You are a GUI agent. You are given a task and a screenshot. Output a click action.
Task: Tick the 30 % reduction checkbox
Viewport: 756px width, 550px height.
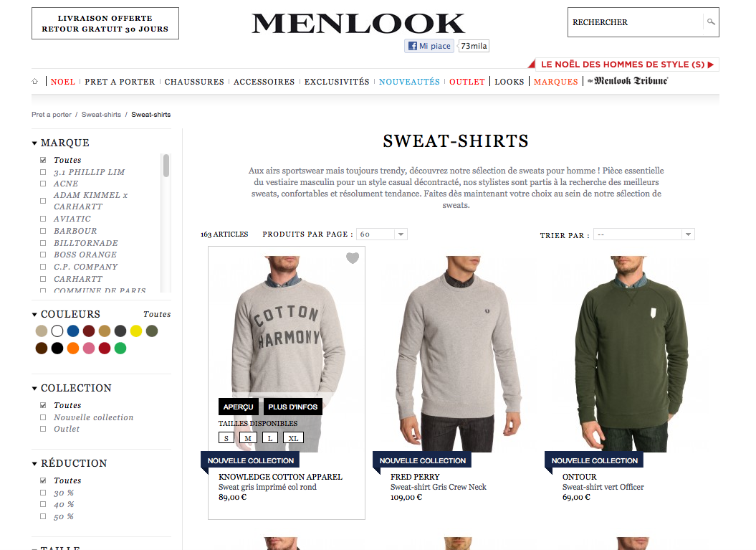click(43, 493)
